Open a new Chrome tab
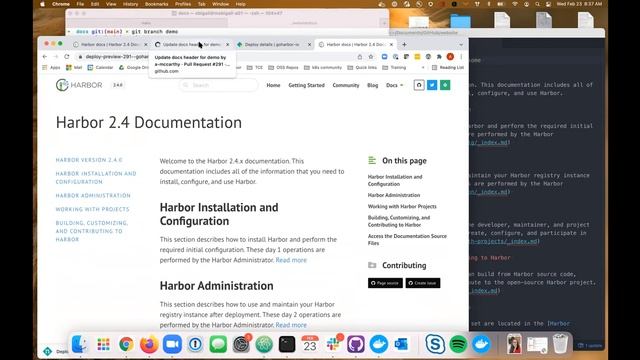Image resolution: width=640 pixels, height=360 pixels. coord(404,44)
